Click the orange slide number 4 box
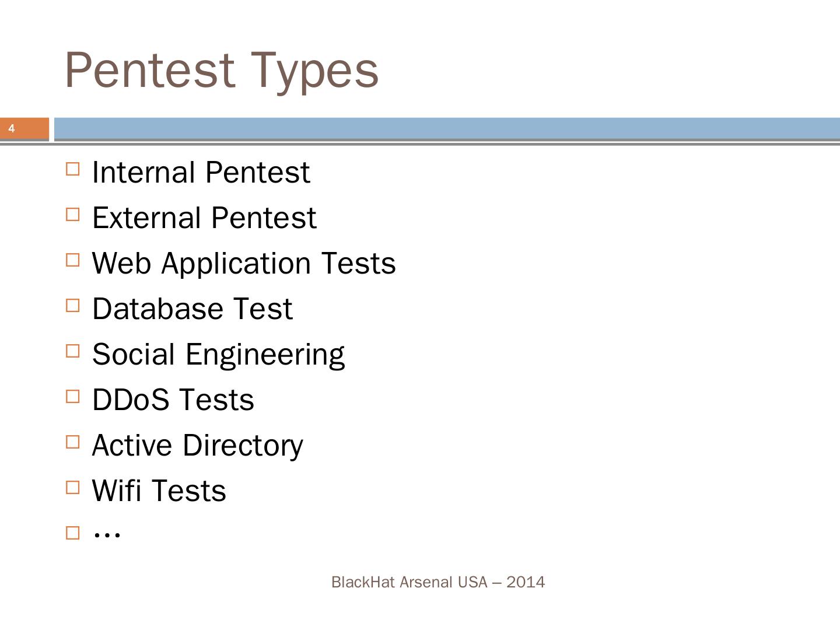This screenshot has height=630, width=840. pyautogui.click(x=24, y=129)
